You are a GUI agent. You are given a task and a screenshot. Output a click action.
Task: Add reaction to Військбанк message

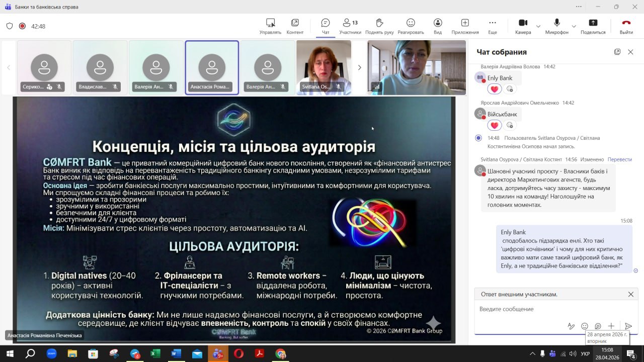pos(510,125)
